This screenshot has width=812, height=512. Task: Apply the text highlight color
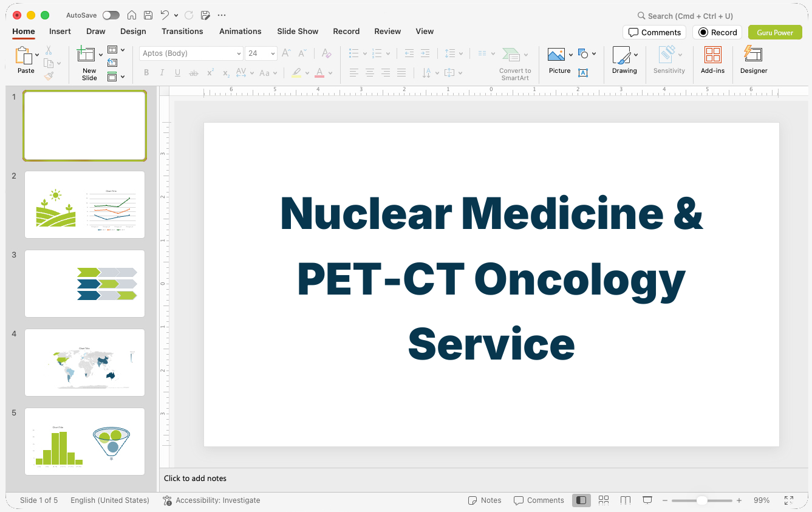296,73
